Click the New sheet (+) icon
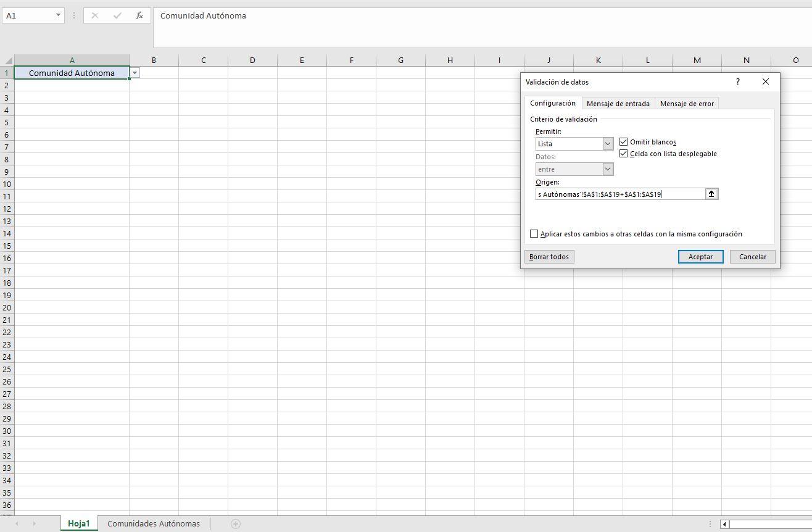This screenshot has height=532, width=812. [x=235, y=523]
